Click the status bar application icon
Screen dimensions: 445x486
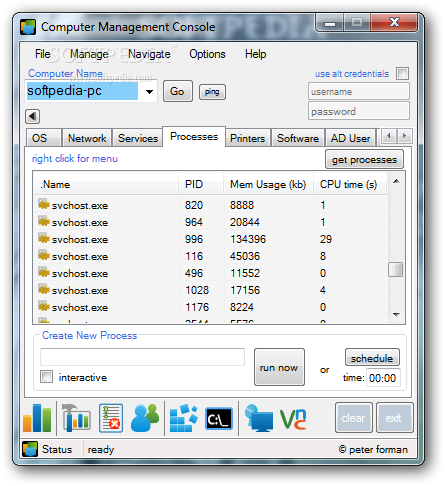[x=30, y=449]
